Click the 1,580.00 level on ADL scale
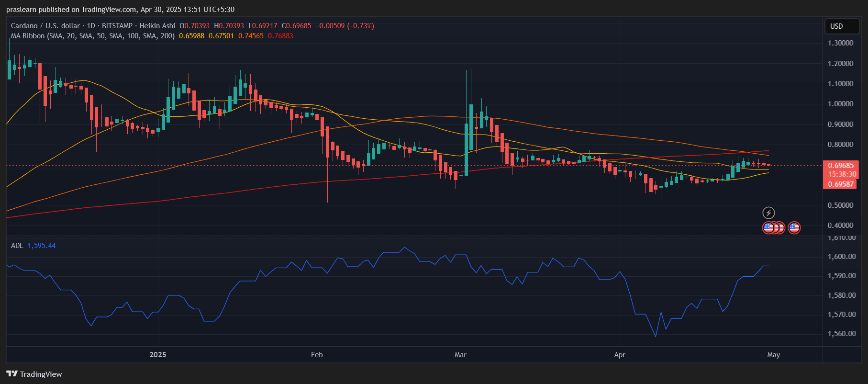Image resolution: width=868 pixels, height=384 pixels. tap(842, 295)
